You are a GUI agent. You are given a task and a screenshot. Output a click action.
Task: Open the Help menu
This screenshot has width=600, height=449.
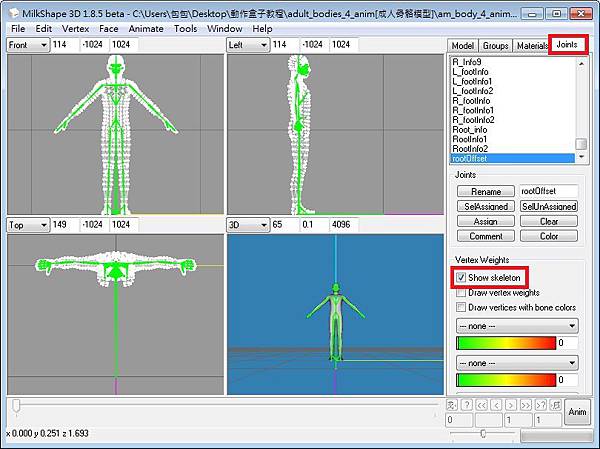click(262, 29)
